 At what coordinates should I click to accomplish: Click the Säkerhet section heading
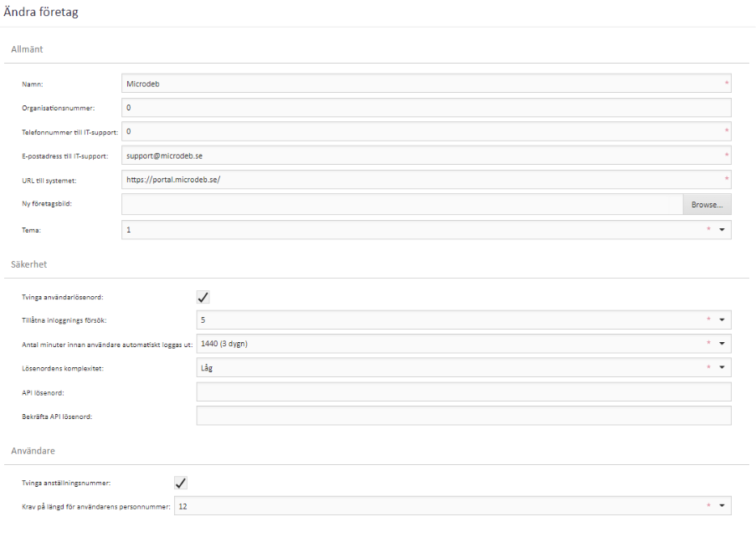point(28,264)
